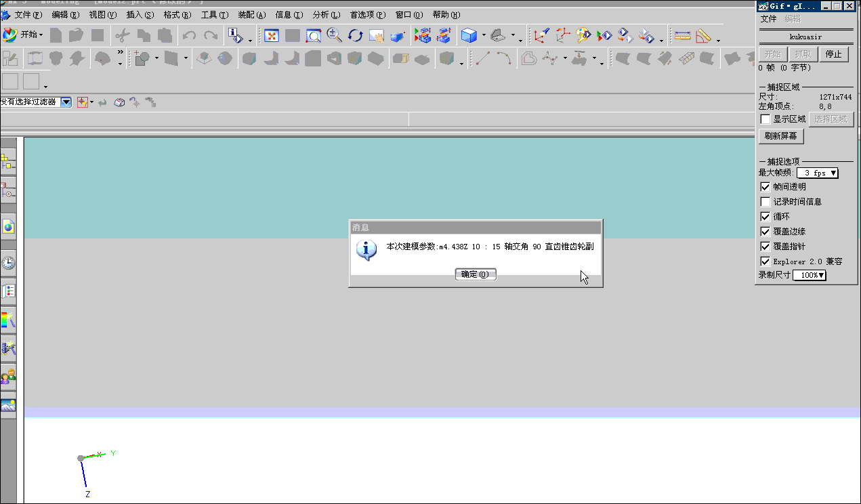Click the 停止 stop recording button

point(833,54)
